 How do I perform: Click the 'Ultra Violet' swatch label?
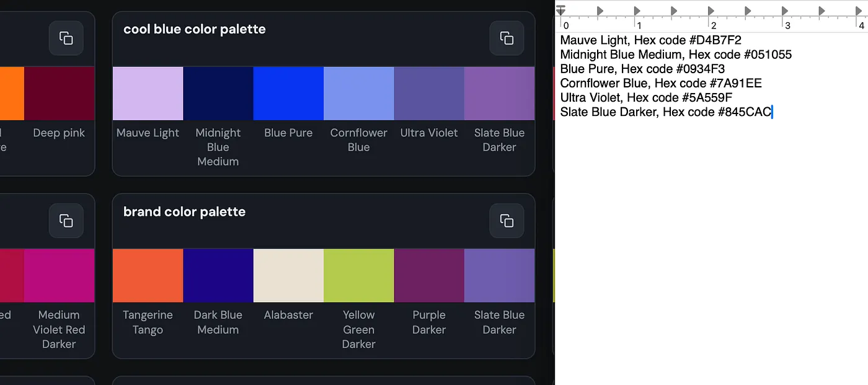coord(429,133)
